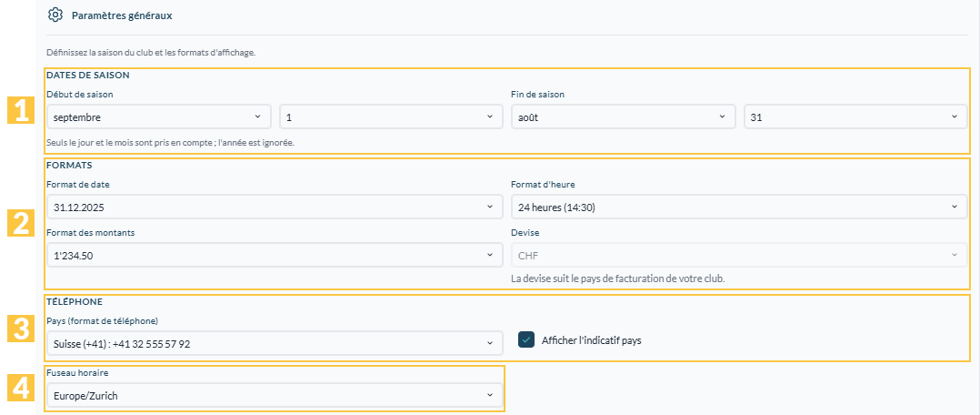Click the Format des montants label
This screenshot has width=980, height=415.
[91, 232]
